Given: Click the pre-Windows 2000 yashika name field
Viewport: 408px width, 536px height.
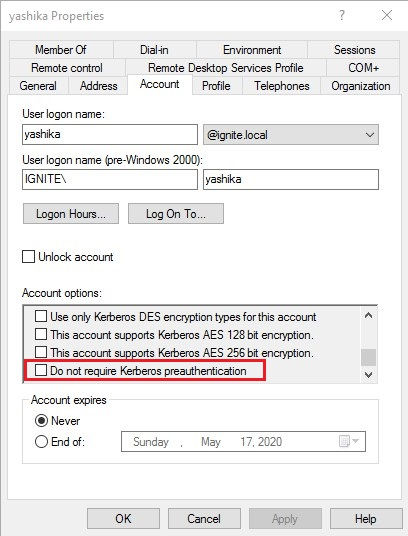Looking at the screenshot, I should coord(291,179).
